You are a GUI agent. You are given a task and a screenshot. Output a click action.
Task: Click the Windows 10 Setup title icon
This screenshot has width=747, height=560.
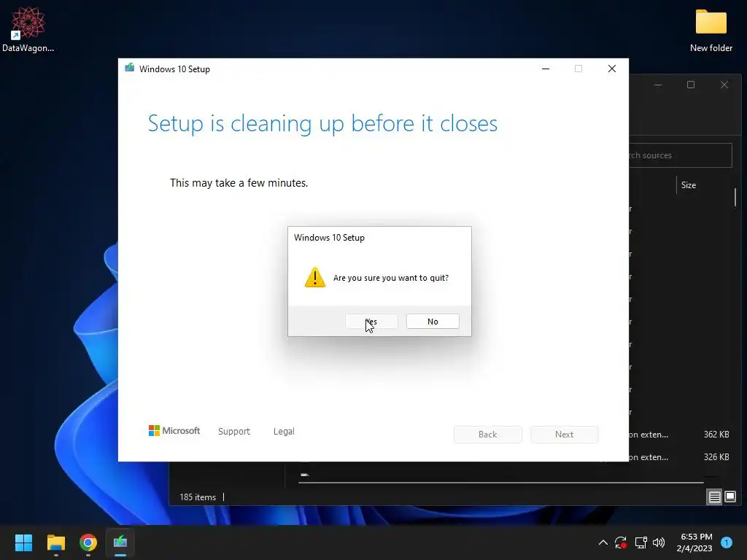pos(130,69)
